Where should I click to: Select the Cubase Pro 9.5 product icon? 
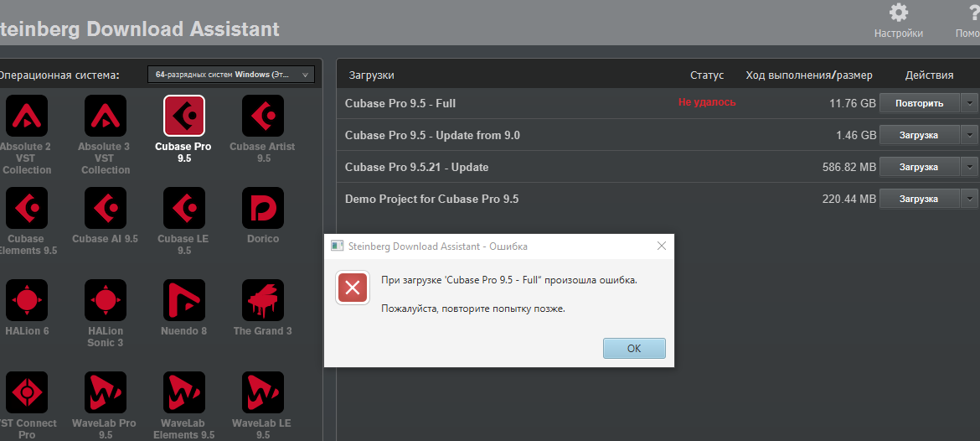pyautogui.click(x=184, y=116)
